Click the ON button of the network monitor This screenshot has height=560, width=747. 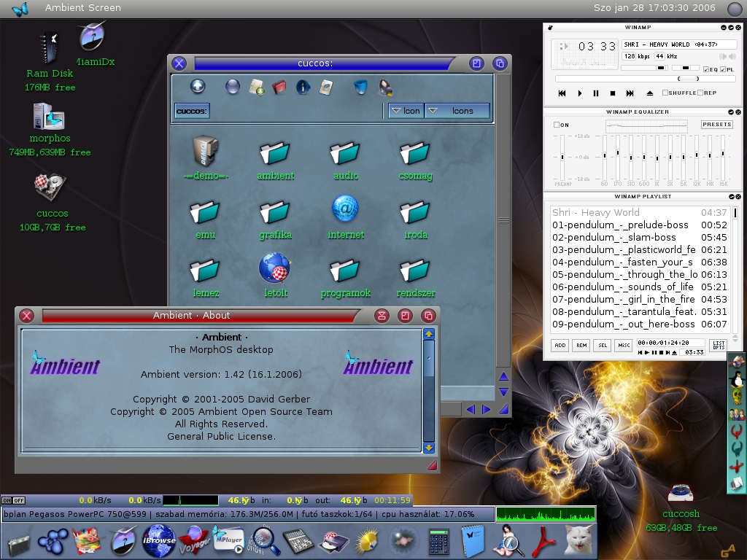7,500
